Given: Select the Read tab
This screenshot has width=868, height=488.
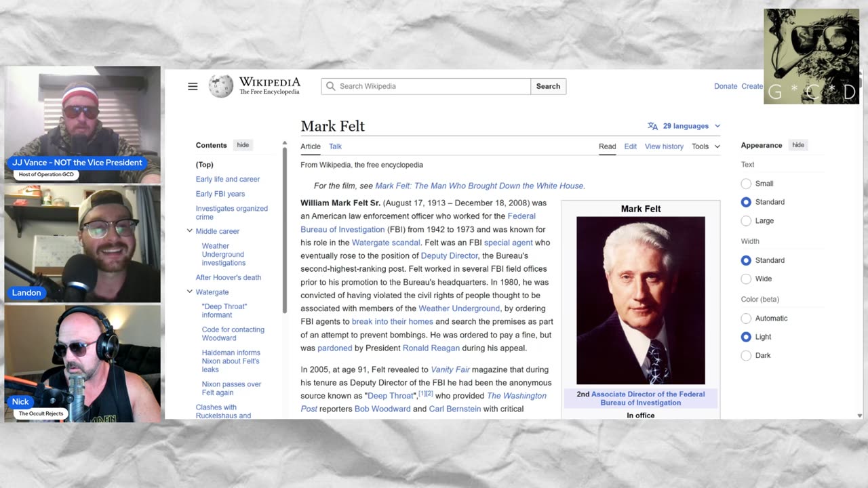Looking at the screenshot, I should (x=607, y=146).
